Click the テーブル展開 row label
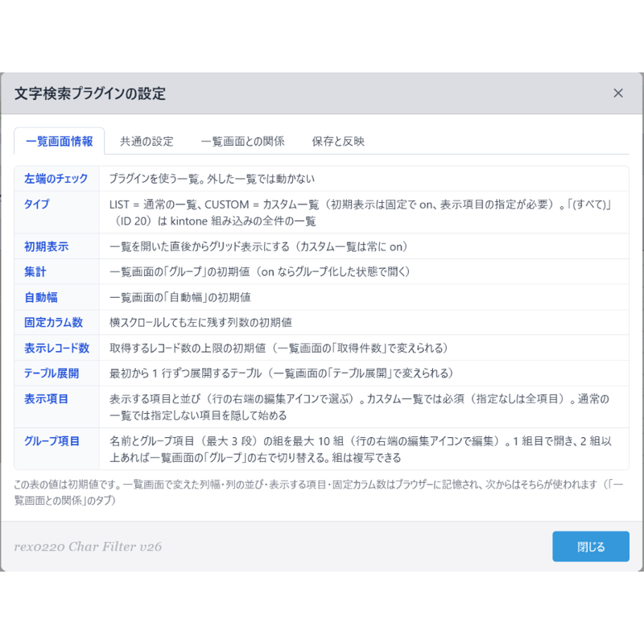The image size is (644, 644). click(52, 373)
